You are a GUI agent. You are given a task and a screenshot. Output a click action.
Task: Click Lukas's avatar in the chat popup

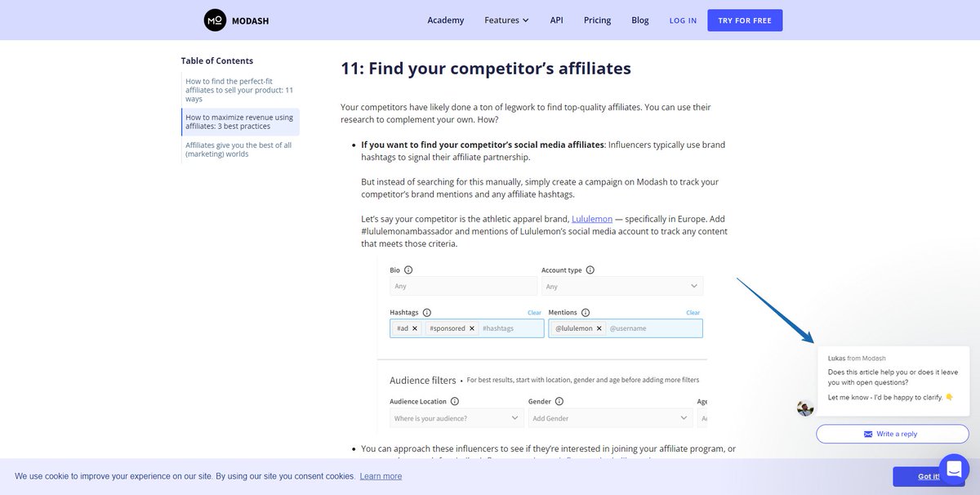tap(805, 408)
